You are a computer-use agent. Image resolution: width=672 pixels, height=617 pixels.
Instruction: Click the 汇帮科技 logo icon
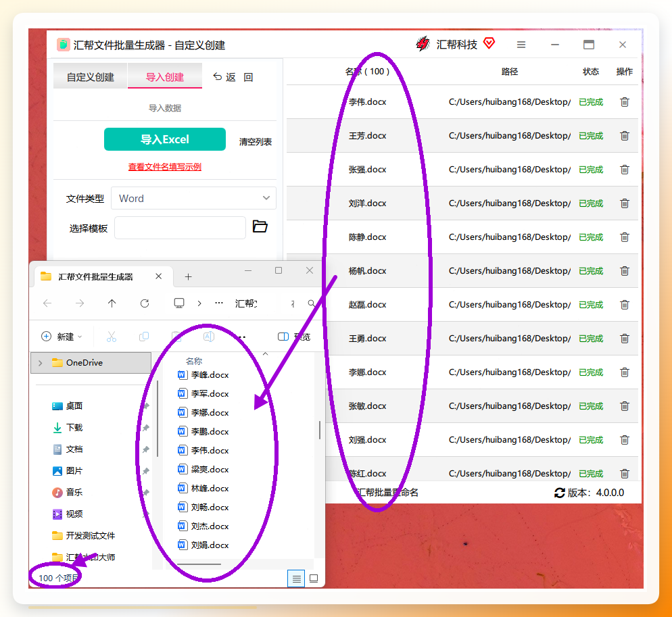[423, 44]
